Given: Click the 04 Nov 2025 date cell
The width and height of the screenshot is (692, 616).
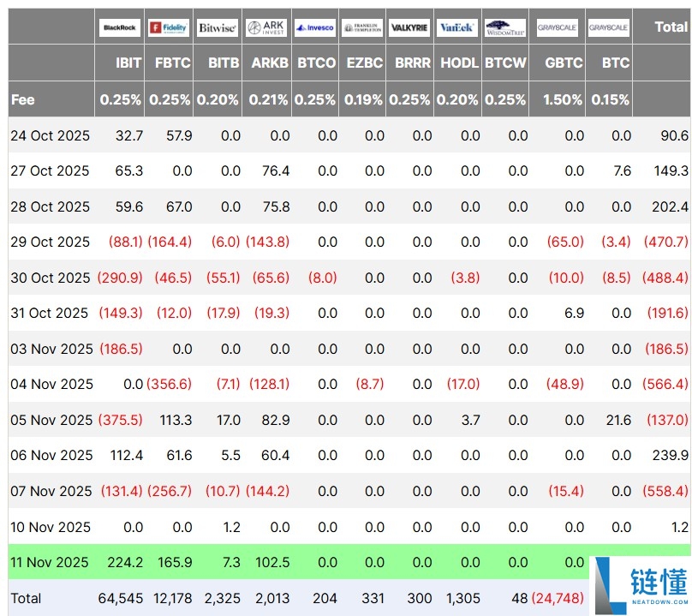Looking at the screenshot, I should (x=50, y=385).
